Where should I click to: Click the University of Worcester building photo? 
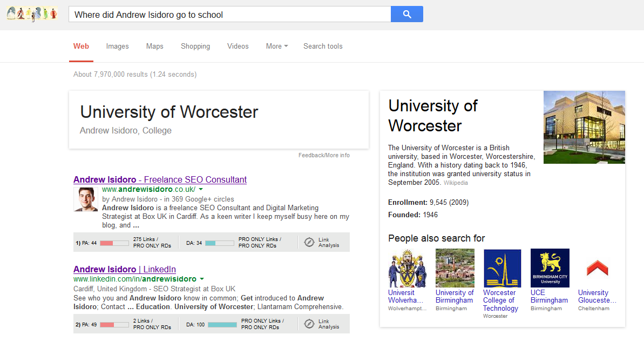point(584,127)
